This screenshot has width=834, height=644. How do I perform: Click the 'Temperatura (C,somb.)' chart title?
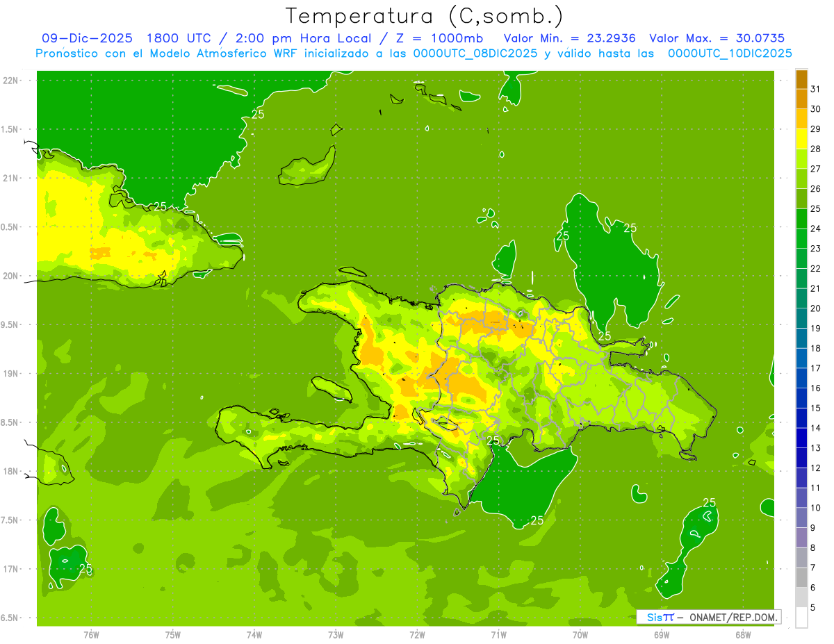tap(425, 16)
